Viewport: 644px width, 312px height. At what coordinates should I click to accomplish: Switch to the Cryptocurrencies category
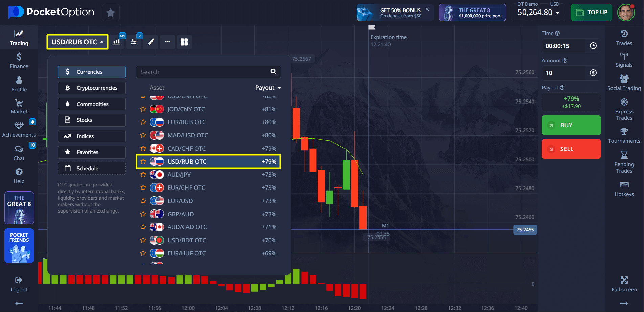click(92, 88)
